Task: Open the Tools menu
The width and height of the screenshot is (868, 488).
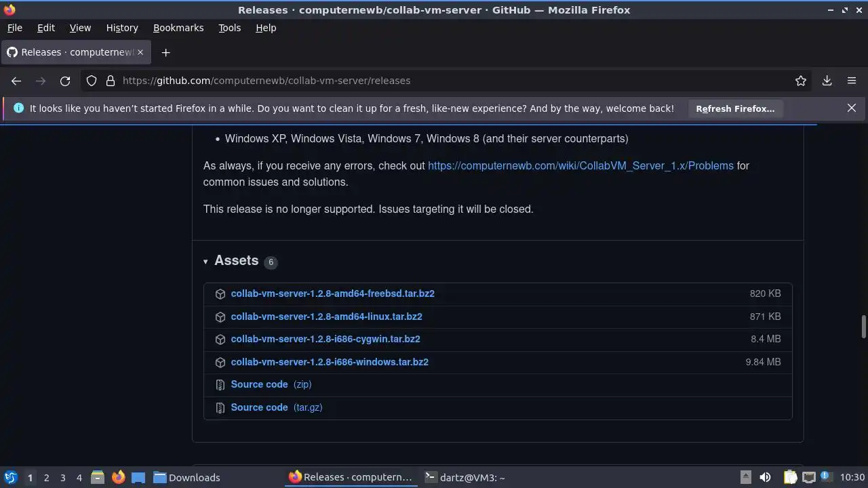Action: click(229, 28)
